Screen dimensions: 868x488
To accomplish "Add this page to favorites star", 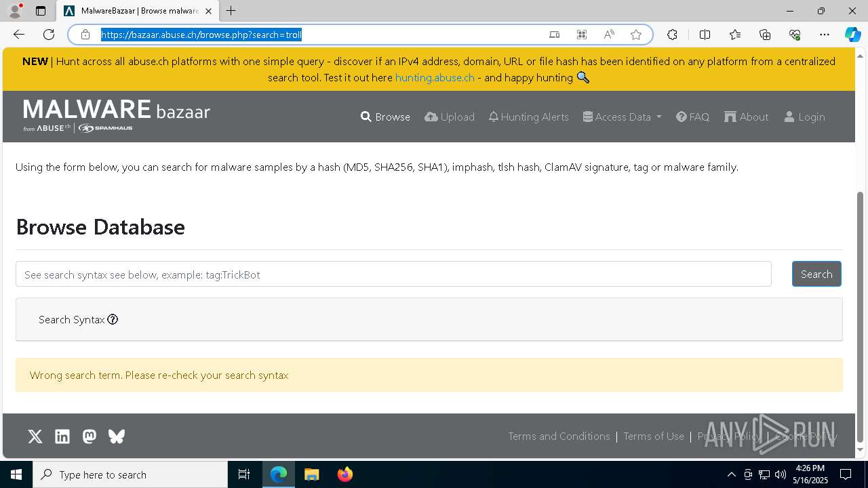I will (636, 35).
